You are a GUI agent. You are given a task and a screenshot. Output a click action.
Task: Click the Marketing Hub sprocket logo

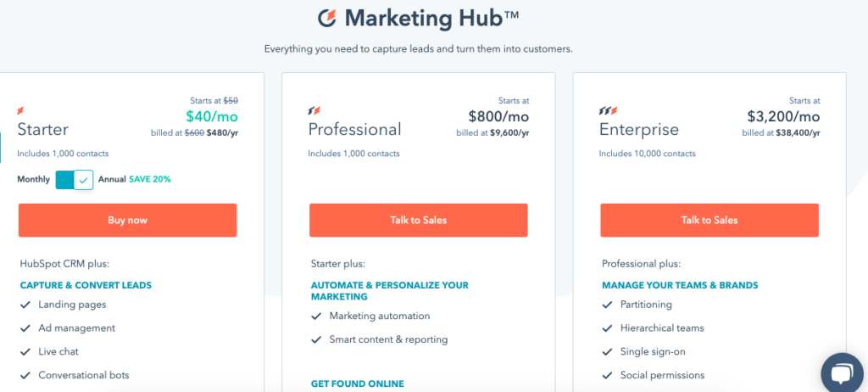click(x=328, y=18)
